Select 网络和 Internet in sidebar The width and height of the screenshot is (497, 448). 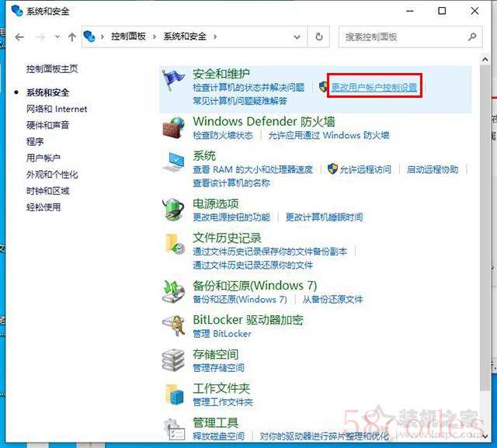click(x=57, y=109)
